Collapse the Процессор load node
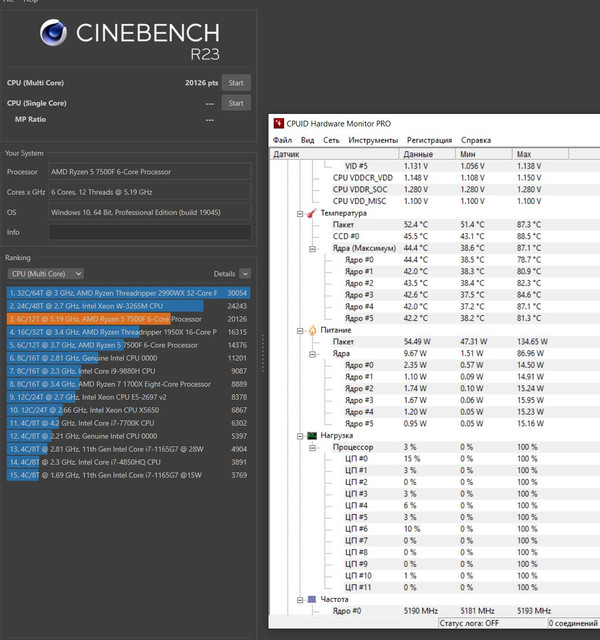 click(x=312, y=448)
